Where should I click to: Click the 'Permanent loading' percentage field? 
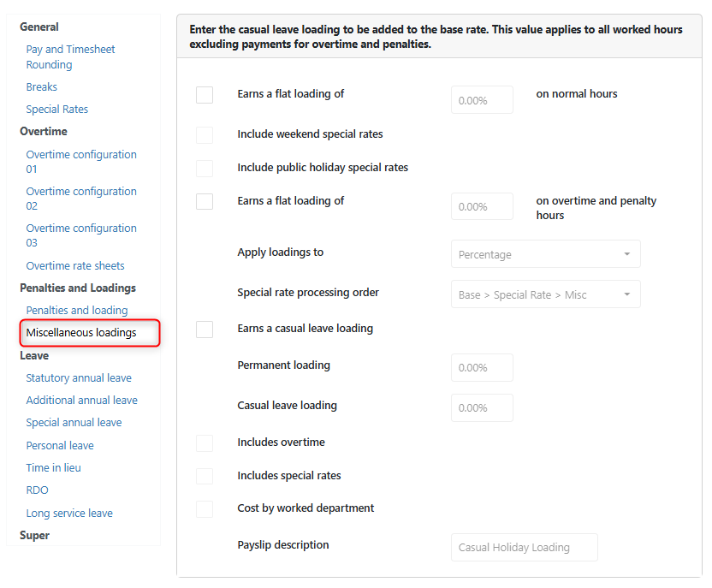tap(482, 367)
